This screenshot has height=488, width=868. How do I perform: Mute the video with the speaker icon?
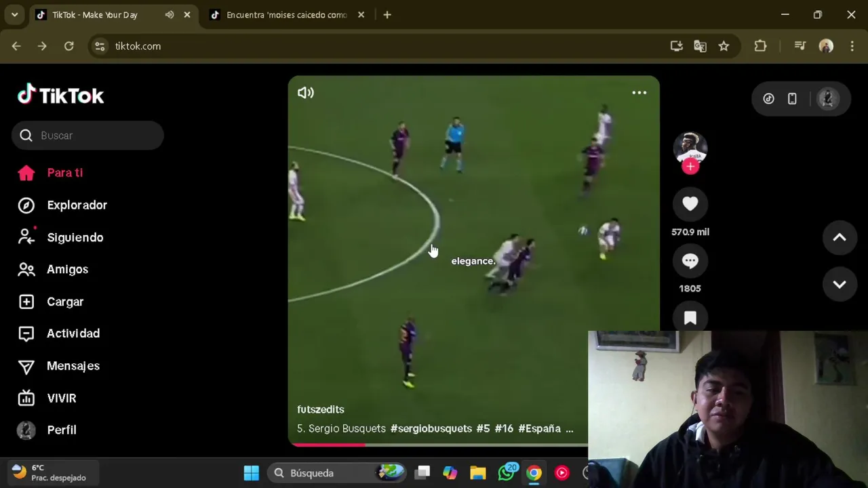pos(306,93)
